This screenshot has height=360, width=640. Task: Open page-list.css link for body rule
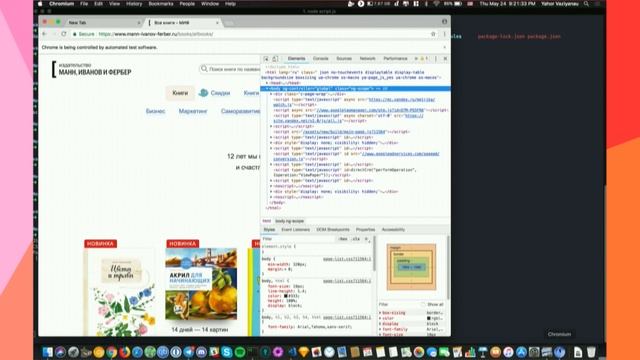pyautogui.click(x=347, y=259)
